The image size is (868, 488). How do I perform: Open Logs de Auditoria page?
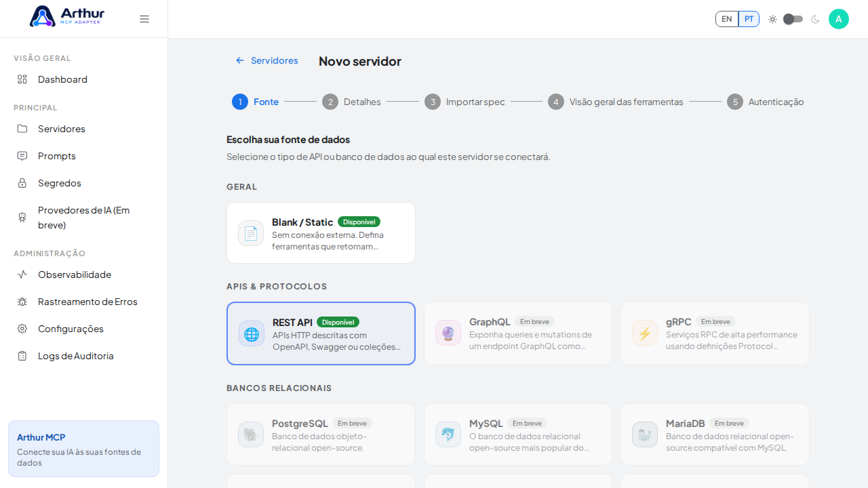point(83,356)
